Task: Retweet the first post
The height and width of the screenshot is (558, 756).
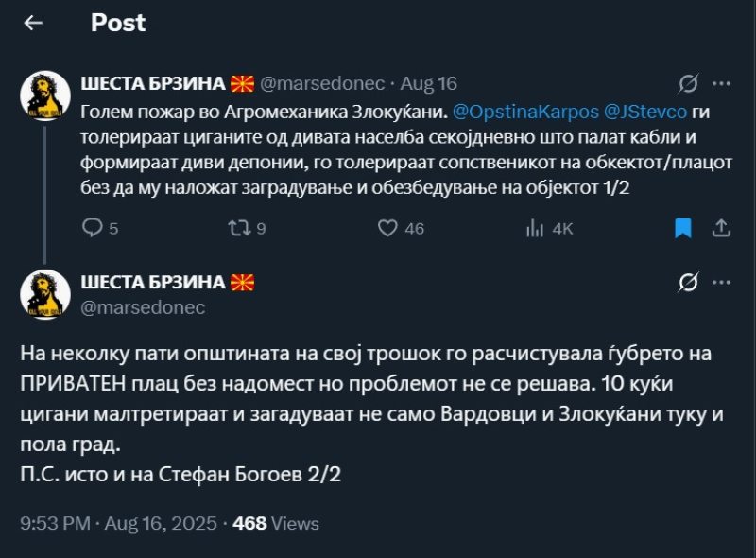Action: [x=241, y=228]
